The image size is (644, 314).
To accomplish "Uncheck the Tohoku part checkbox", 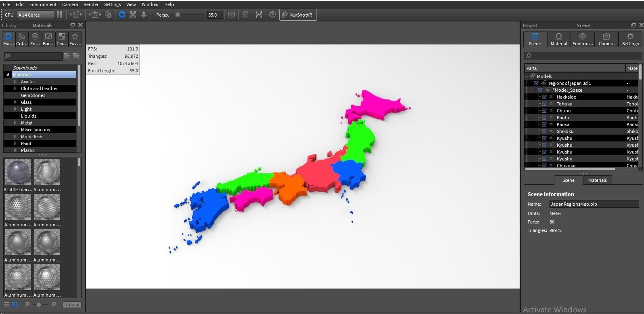I will [544, 104].
